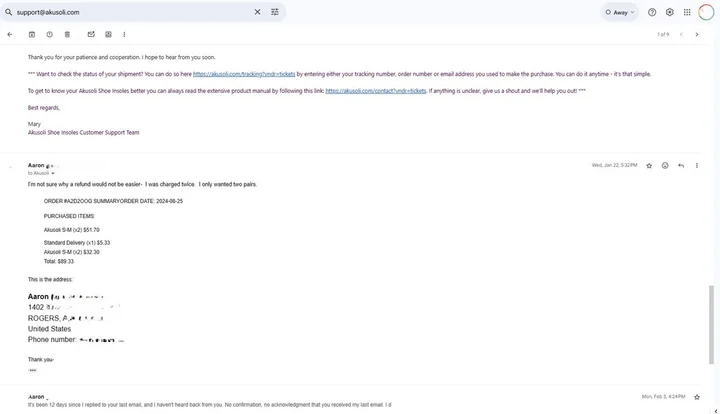The image size is (720, 414).
Task: Open the akusoli.com tracking link
Action: (x=243, y=74)
